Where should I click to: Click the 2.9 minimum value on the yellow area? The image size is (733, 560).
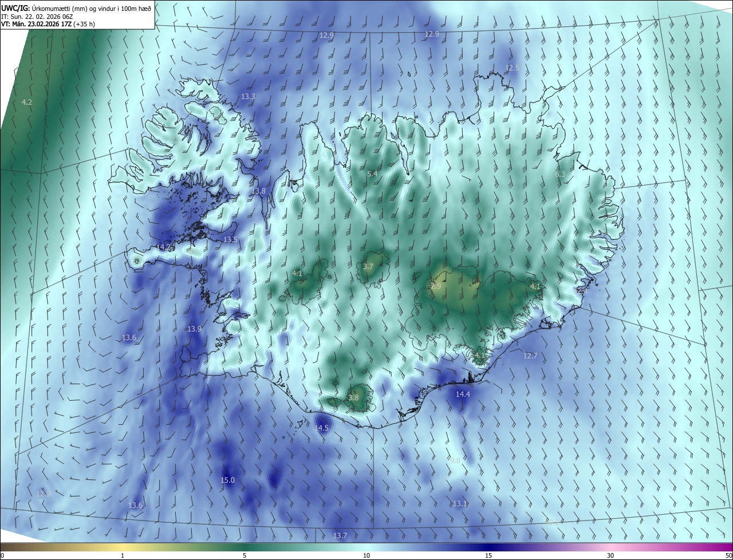pyautogui.click(x=436, y=286)
